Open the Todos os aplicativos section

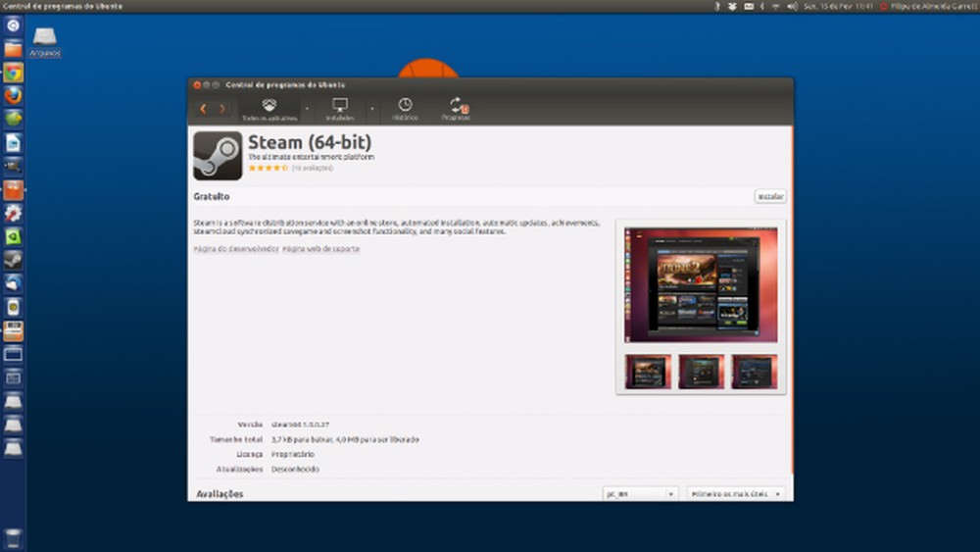[x=269, y=109]
